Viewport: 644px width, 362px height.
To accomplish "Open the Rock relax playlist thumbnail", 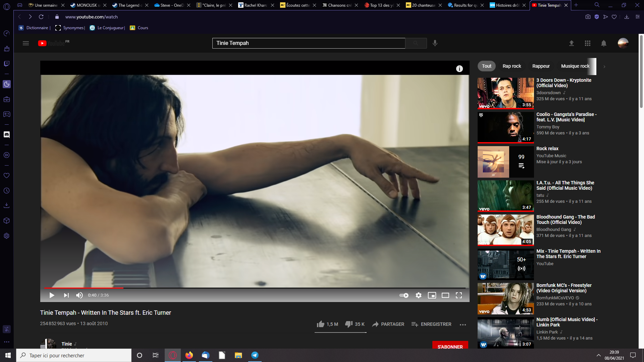I will (x=506, y=162).
